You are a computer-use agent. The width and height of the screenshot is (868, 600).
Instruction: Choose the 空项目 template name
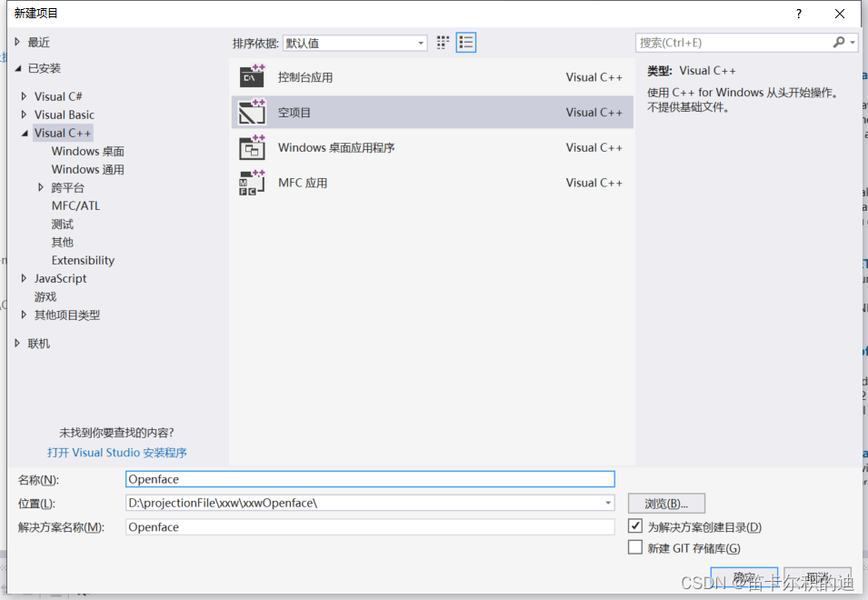pyautogui.click(x=294, y=113)
